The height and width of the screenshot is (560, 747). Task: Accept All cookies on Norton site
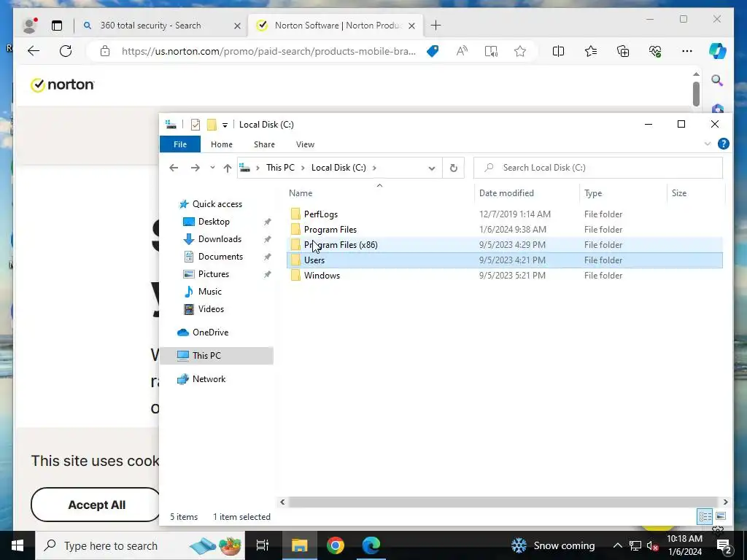(96, 505)
